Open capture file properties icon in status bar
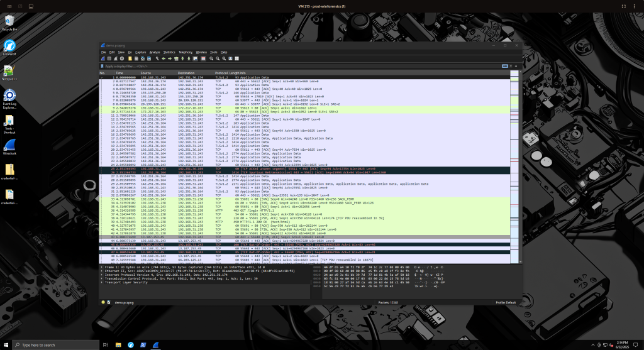644x350 pixels. pos(109,302)
